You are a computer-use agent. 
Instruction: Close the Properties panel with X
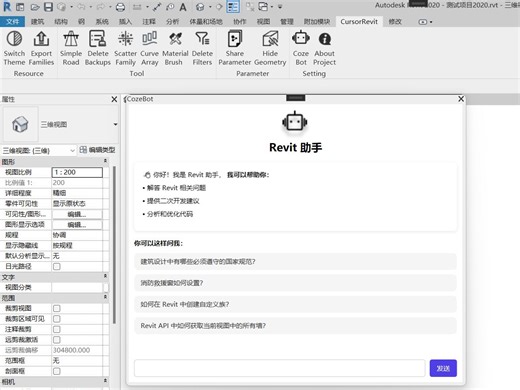tap(114, 99)
